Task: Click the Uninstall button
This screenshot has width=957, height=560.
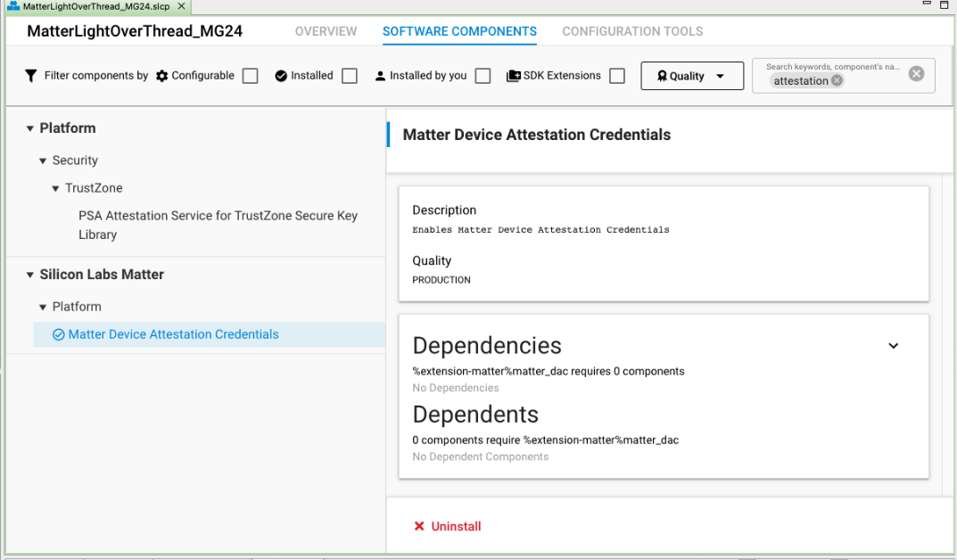Action: point(447,526)
